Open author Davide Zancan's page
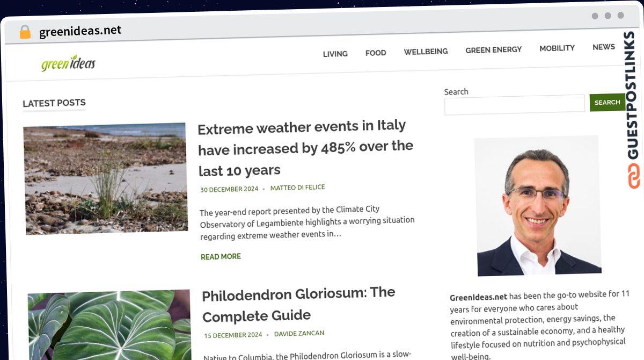This screenshot has height=360, width=644. coord(299,334)
